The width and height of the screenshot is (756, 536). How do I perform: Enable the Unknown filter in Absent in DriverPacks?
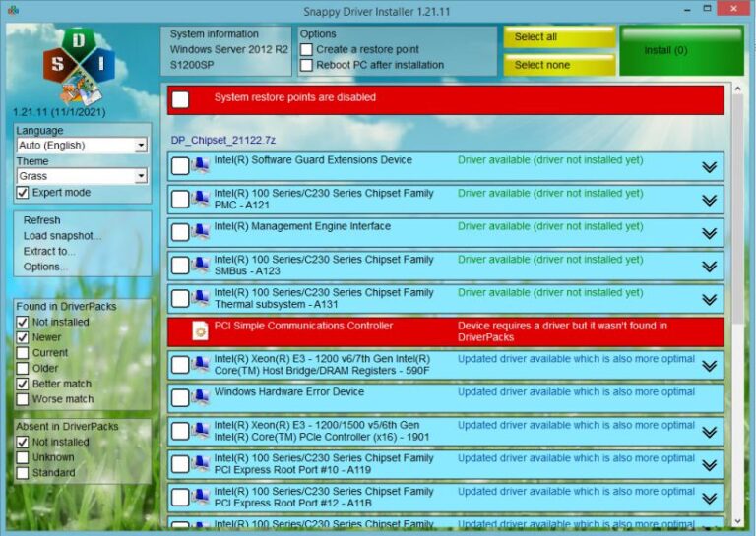[x=23, y=457]
